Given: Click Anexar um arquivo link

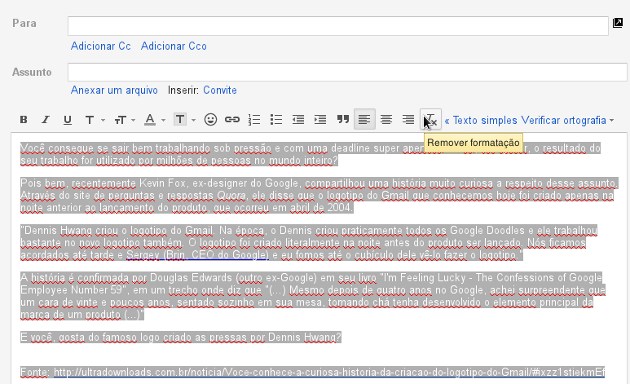Looking at the screenshot, I should tap(114, 90).
